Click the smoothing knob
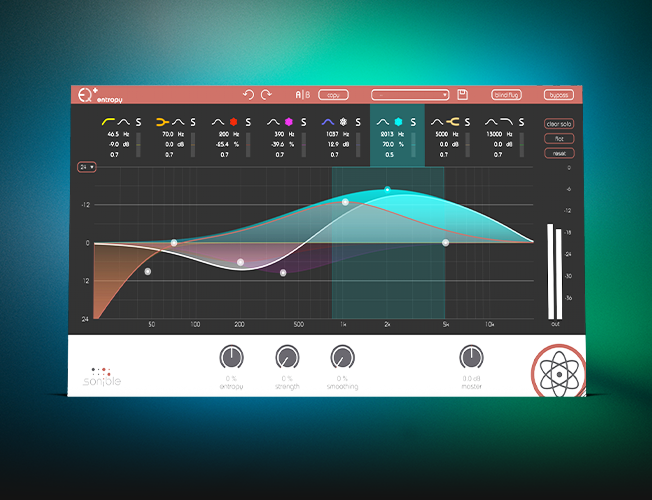Screen dimensions: 652x500 click(x=343, y=357)
